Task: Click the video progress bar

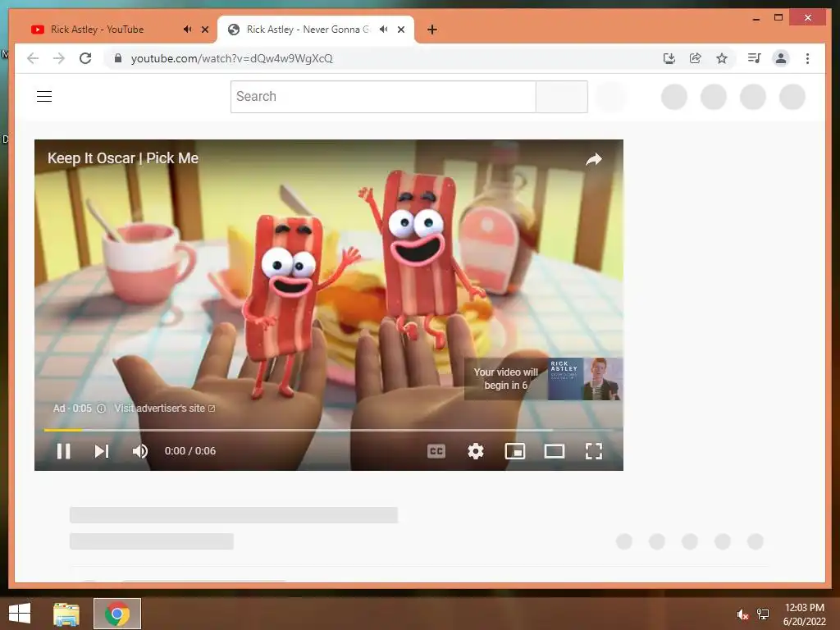Action: tap(328, 430)
